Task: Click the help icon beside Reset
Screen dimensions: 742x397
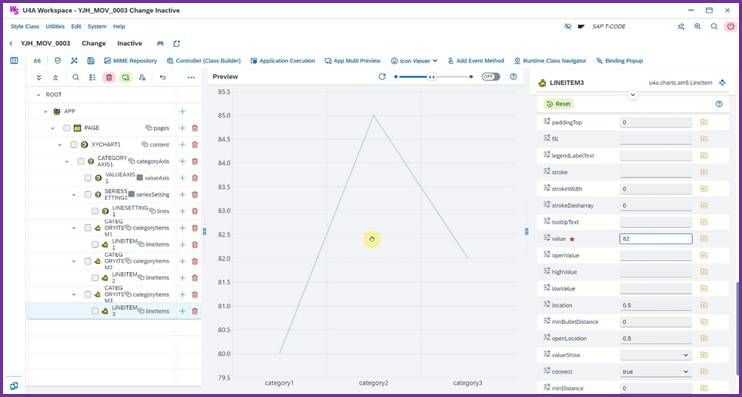Action: point(719,104)
